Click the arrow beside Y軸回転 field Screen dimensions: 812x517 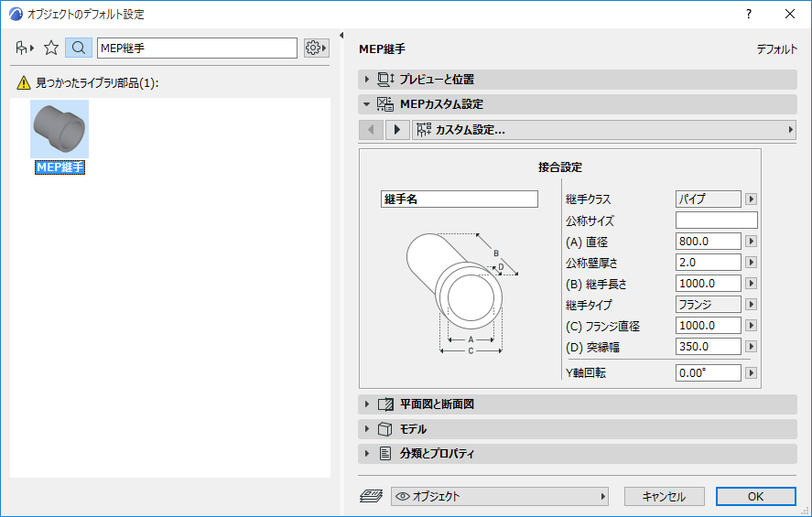(x=751, y=373)
